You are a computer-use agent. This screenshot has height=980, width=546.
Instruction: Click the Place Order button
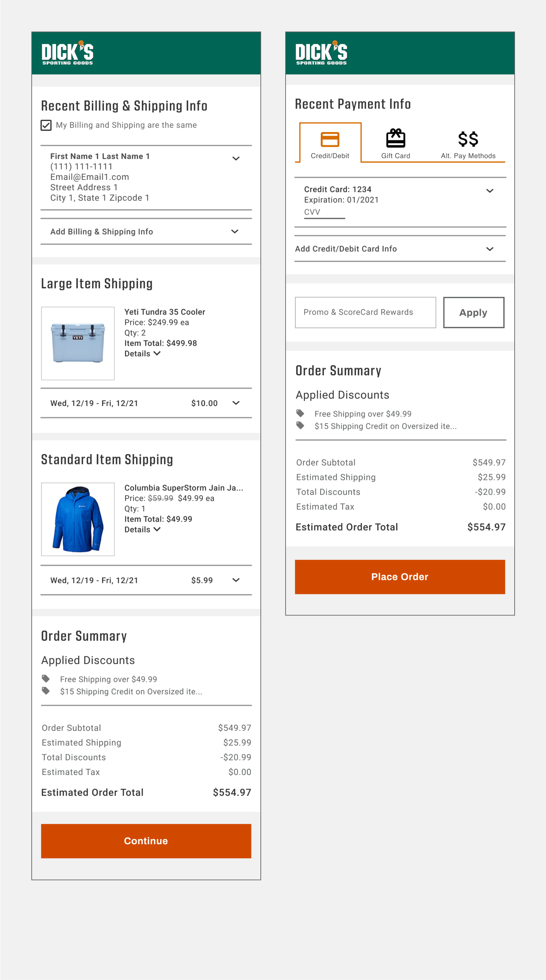tap(400, 577)
